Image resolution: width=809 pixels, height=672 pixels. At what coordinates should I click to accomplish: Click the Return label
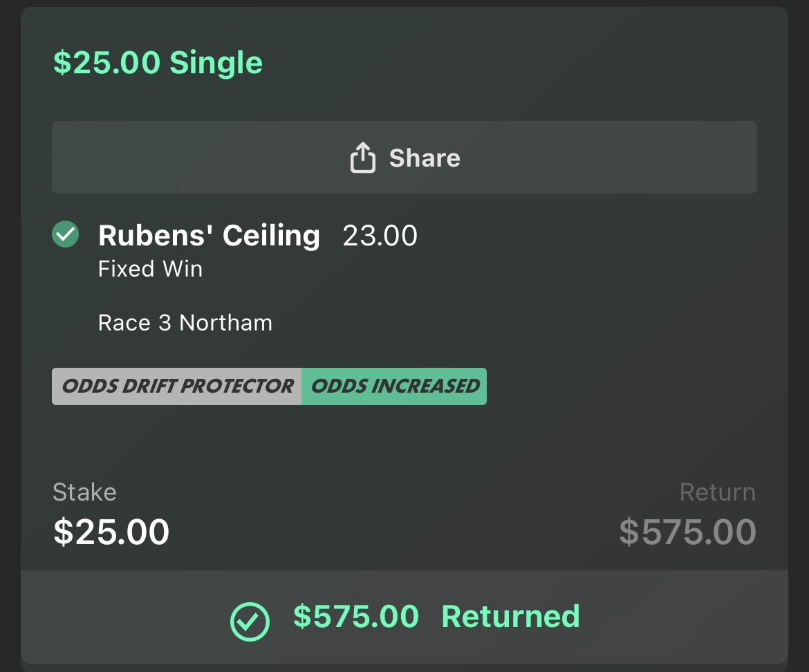pyautogui.click(x=717, y=492)
